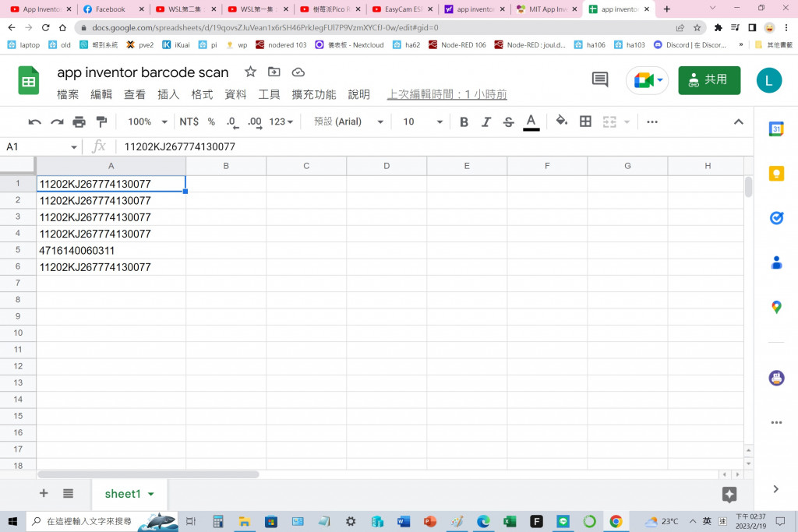Image resolution: width=798 pixels, height=532 pixels.
Task: Open the 123 number format dropdown
Action: [x=281, y=122]
